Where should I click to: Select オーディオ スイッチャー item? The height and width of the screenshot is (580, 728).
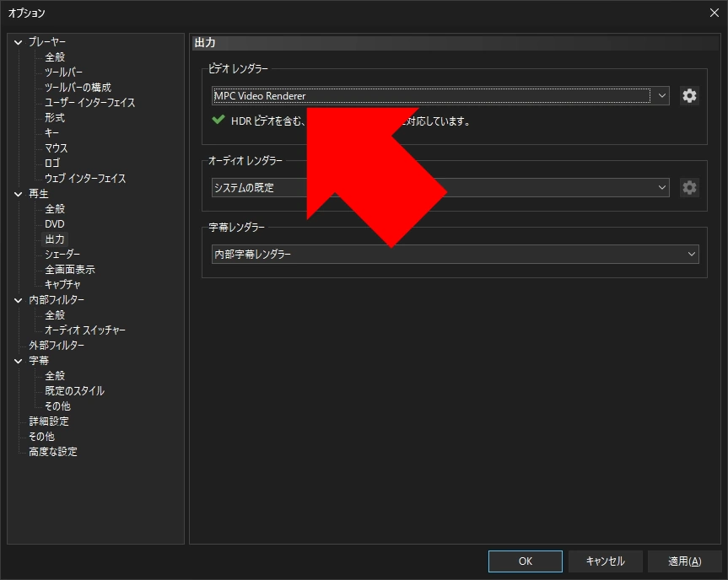click(85, 330)
